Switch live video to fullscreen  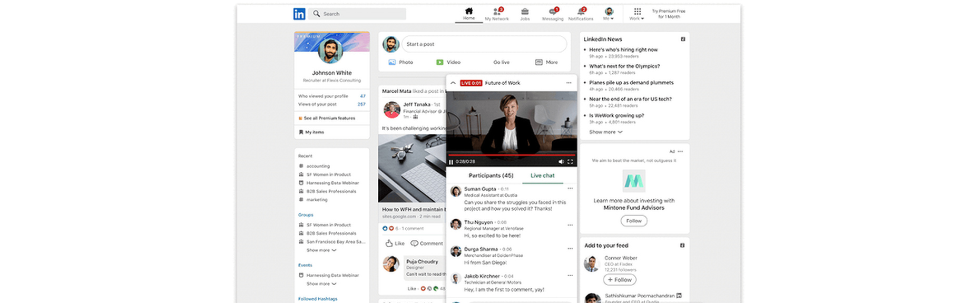coord(570,162)
